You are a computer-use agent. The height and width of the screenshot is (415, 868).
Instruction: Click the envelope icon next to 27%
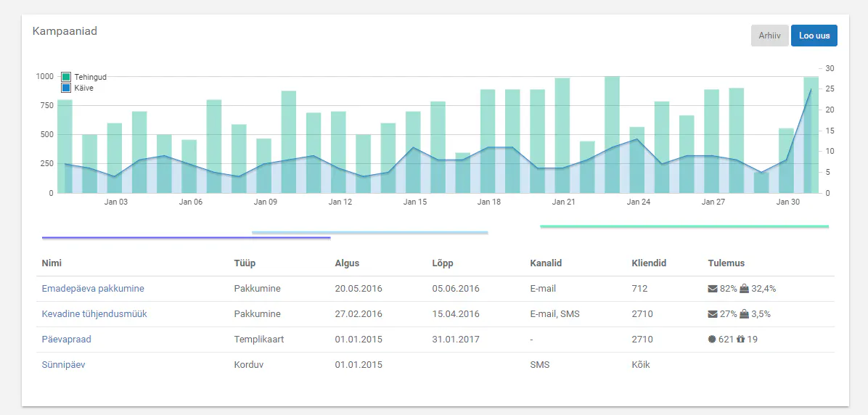tap(713, 313)
